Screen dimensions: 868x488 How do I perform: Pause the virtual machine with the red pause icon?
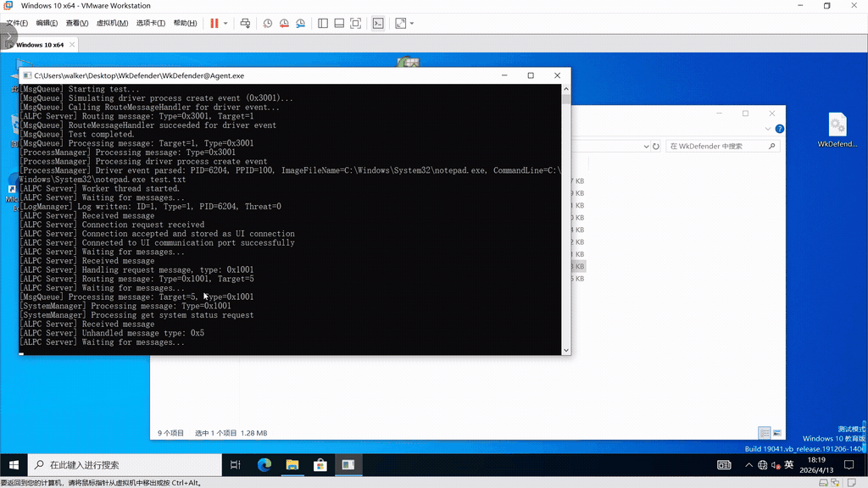point(214,23)
